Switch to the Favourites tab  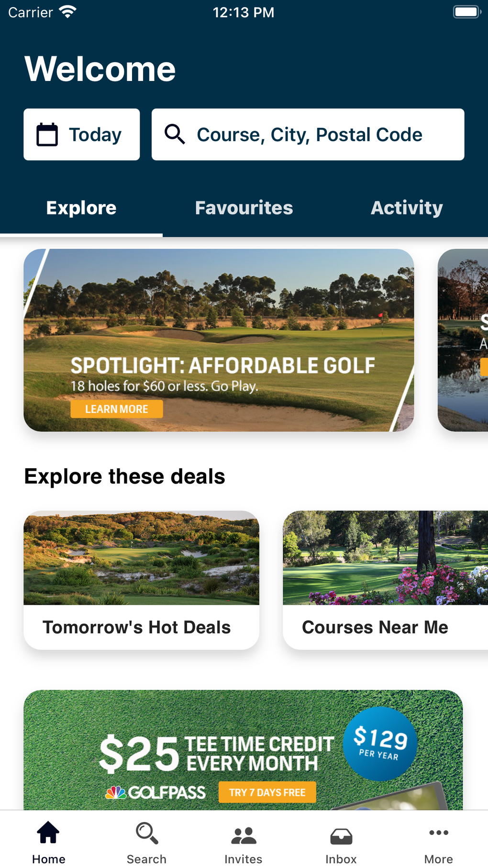(244, 208)
